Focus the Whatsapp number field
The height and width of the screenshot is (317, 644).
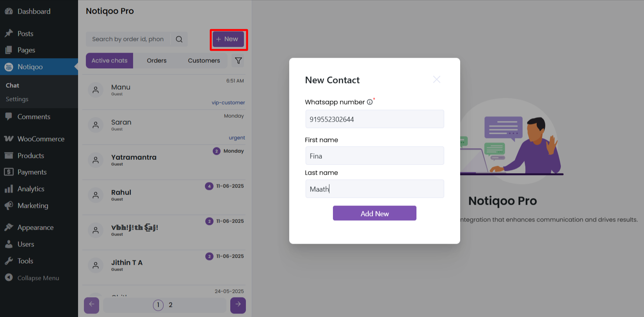pyautogui.click(x=374, y=119)
